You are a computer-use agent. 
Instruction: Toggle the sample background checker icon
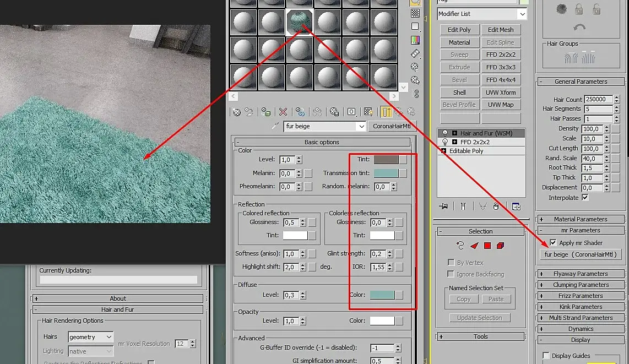(415, 13)
